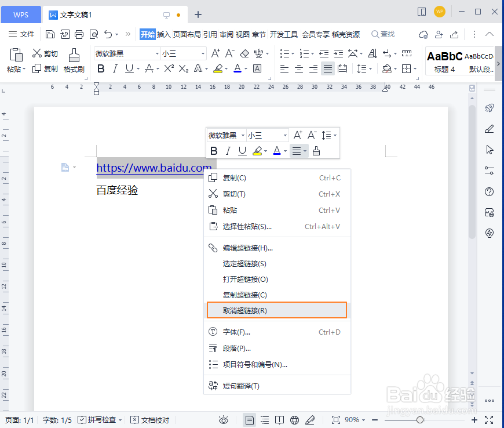Click the Paste clipboard icon in ribbon
Screen dimensions: 504x428
(x=16, y=55)
